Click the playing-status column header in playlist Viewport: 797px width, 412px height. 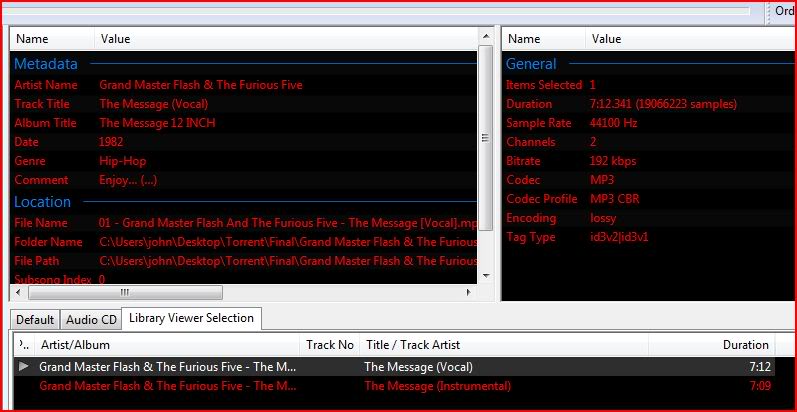(24, 345)
